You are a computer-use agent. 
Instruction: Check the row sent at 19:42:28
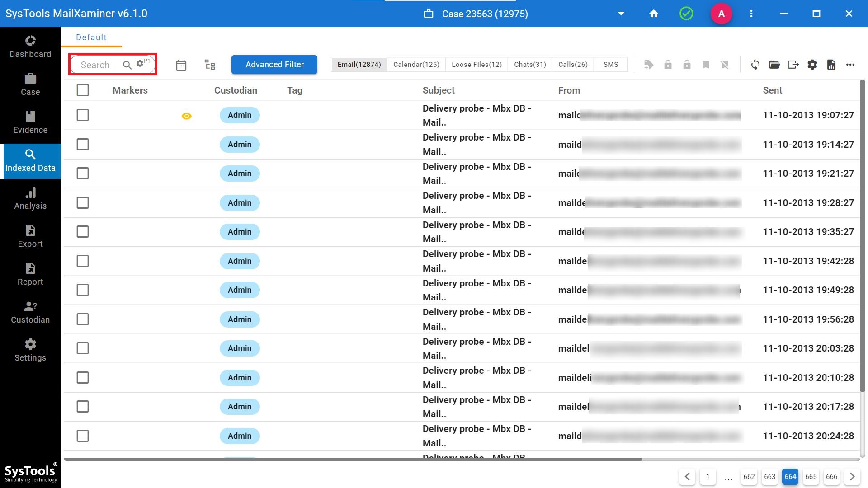83,261
